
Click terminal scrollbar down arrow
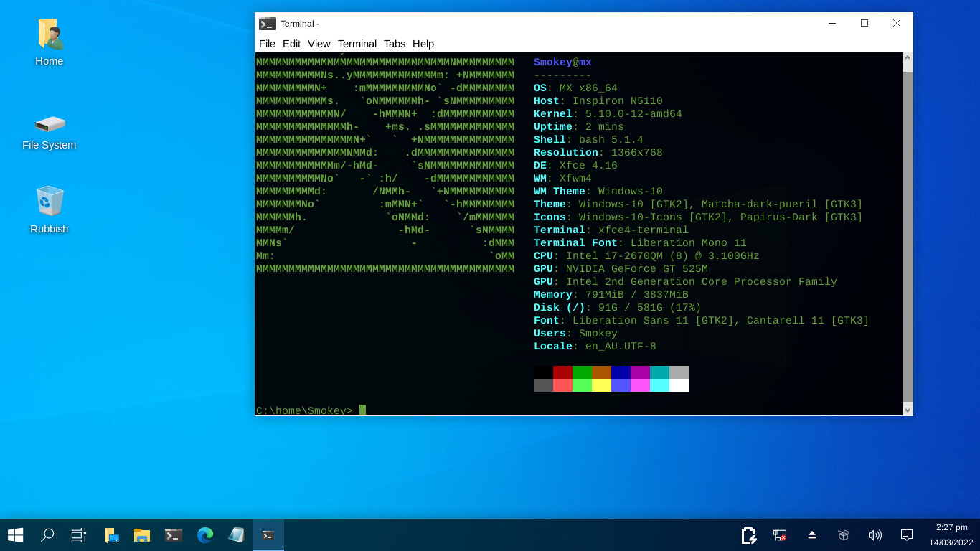(908, 410)
